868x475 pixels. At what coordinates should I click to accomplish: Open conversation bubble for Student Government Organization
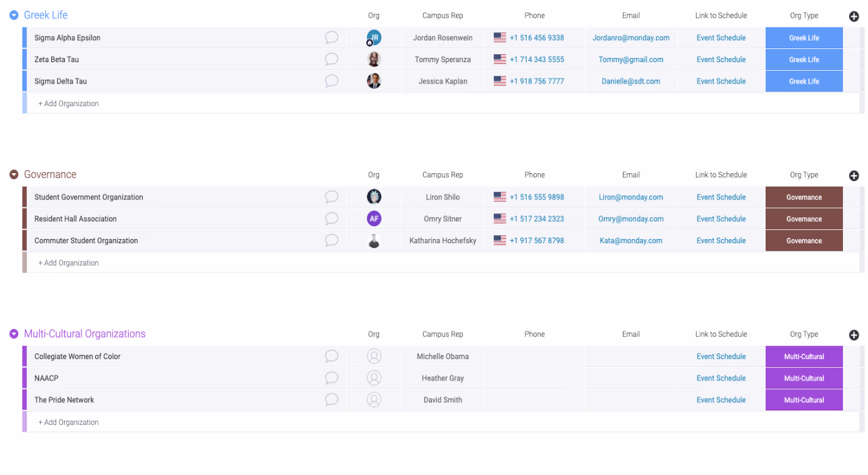click(x=332, y=197)
